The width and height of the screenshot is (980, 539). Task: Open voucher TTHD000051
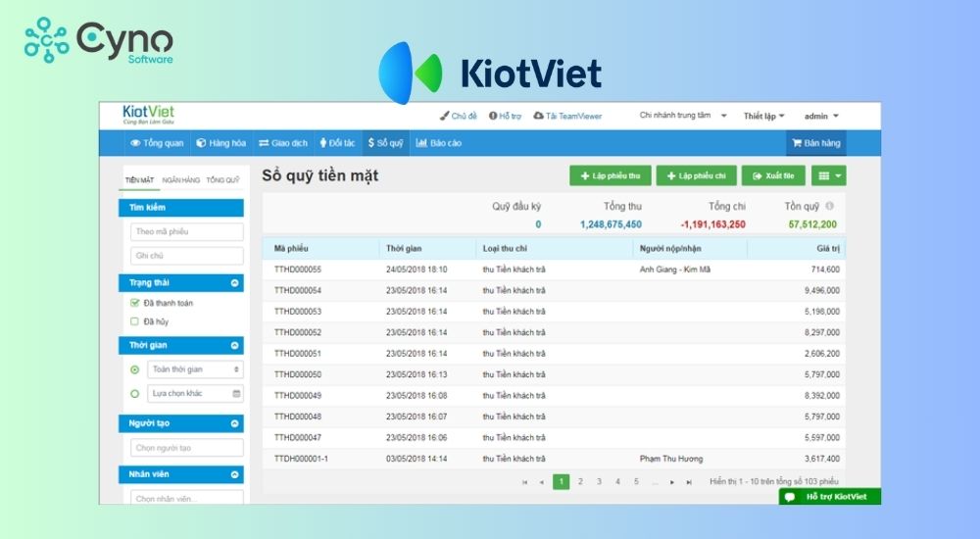click(x=298, y=353)
